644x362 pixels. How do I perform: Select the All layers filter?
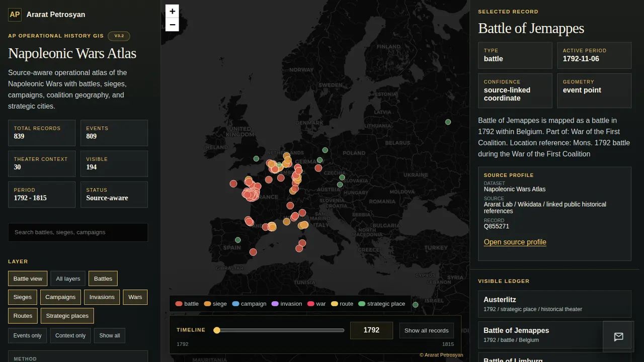pyautogui.click(x=68, y=279)
